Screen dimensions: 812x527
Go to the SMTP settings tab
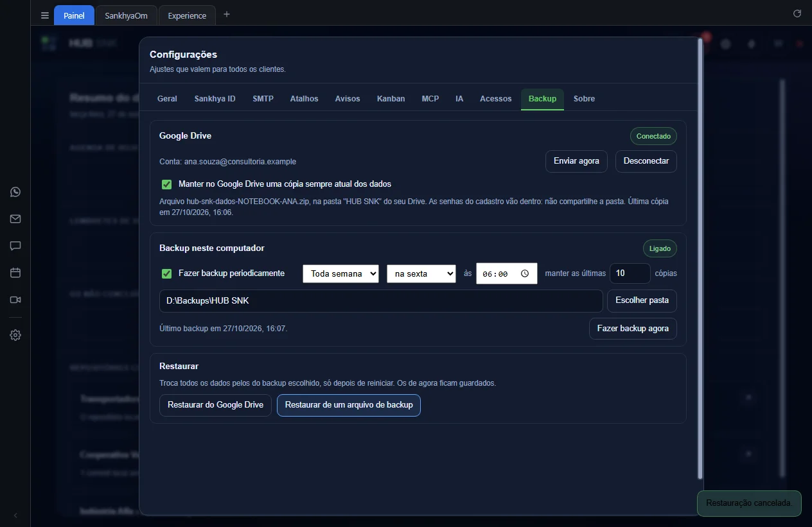click(263, 99)
